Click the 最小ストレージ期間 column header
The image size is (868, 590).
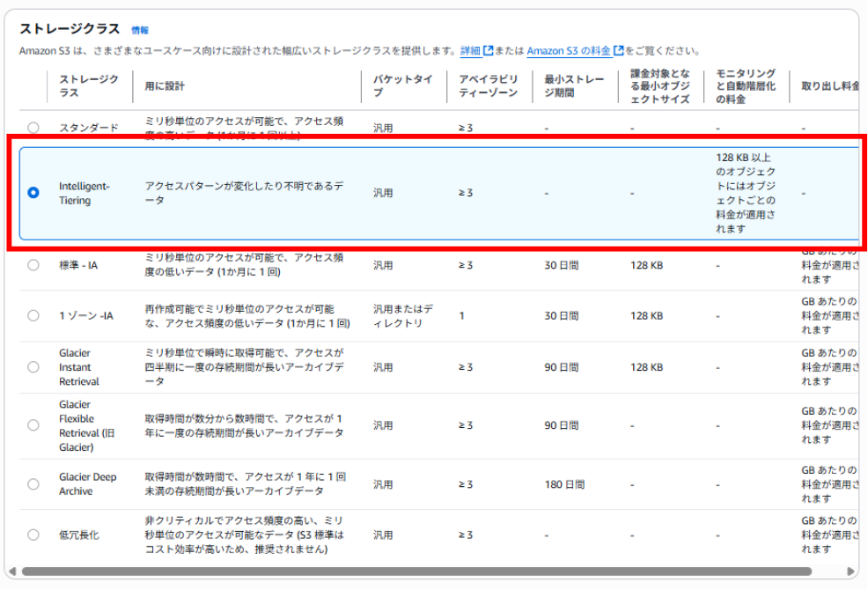point(574,86)
